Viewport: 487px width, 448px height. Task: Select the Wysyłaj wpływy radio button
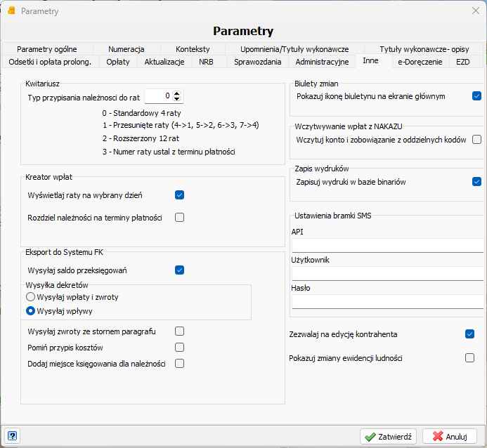(30, 311)
